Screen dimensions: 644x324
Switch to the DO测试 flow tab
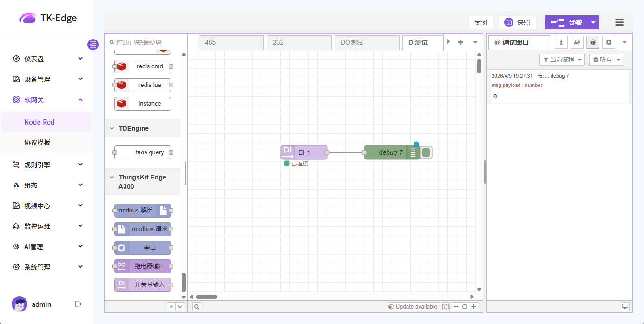pos(366,42)
